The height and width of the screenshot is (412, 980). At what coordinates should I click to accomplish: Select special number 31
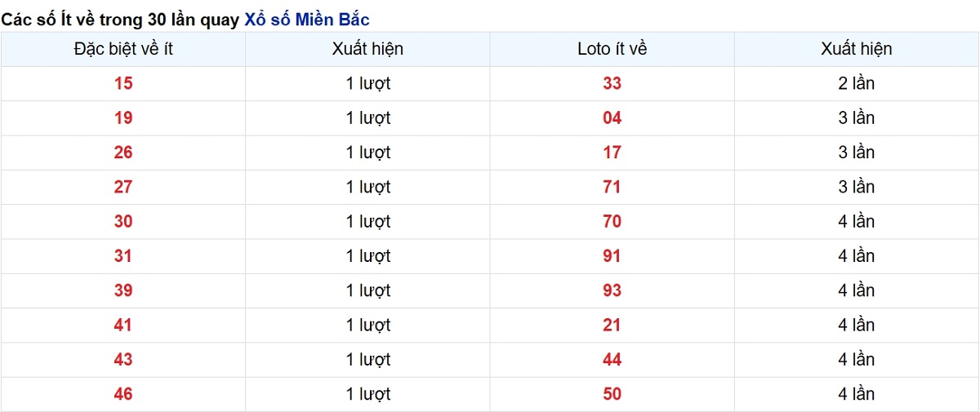click(123, 256)
